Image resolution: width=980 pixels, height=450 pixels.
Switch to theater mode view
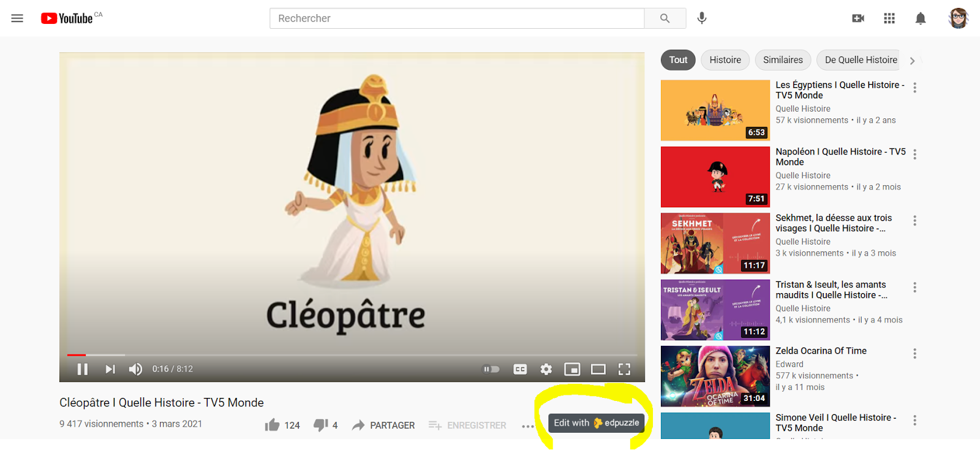[598, 369]
